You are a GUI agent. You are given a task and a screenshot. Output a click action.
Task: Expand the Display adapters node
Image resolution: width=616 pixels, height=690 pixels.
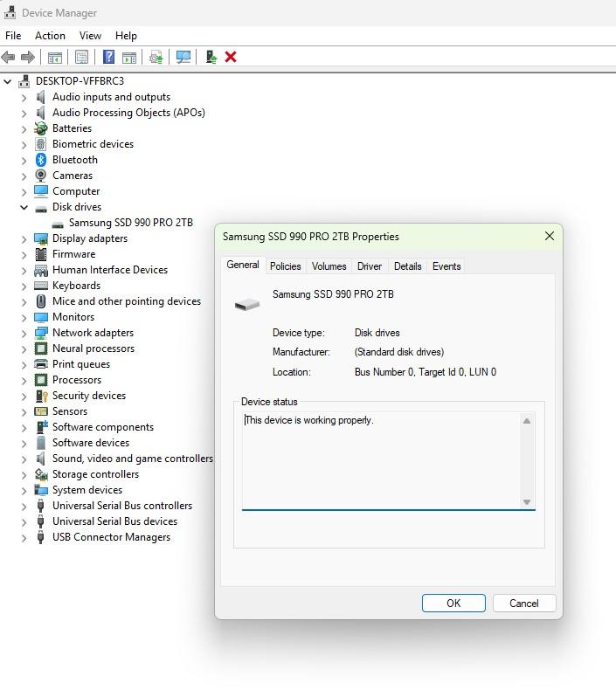(x=24, y=238)
